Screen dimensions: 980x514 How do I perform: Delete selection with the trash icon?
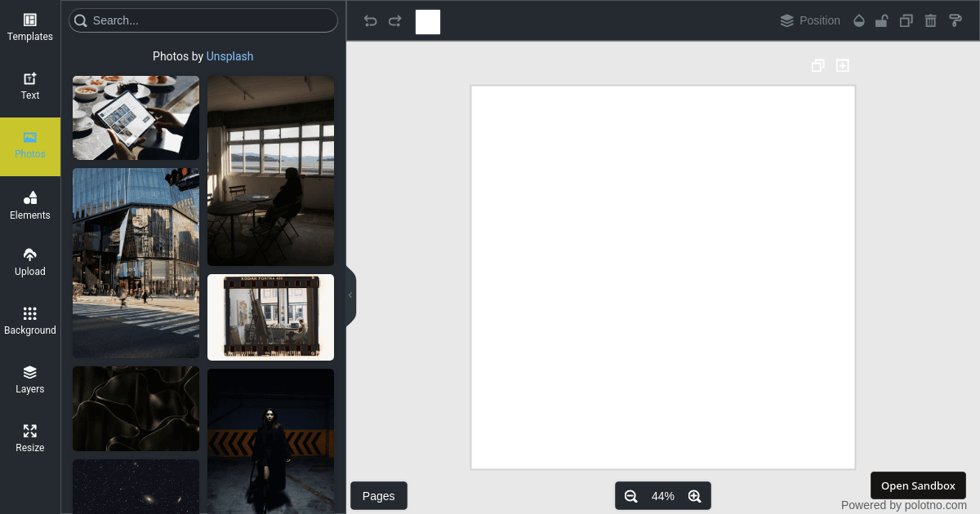(930, 20)
